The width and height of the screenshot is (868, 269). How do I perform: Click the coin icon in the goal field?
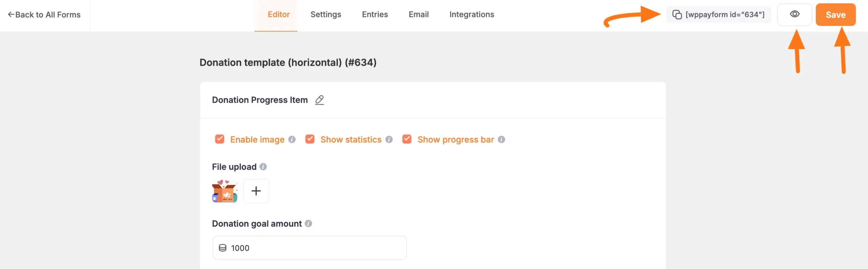223,248
